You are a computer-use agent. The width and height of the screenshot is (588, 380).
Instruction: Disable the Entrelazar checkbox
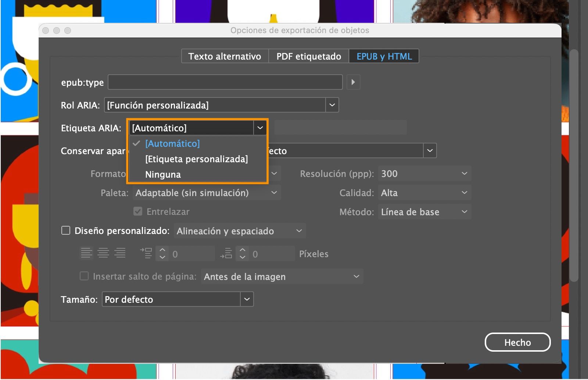click(x=138, y=212)
